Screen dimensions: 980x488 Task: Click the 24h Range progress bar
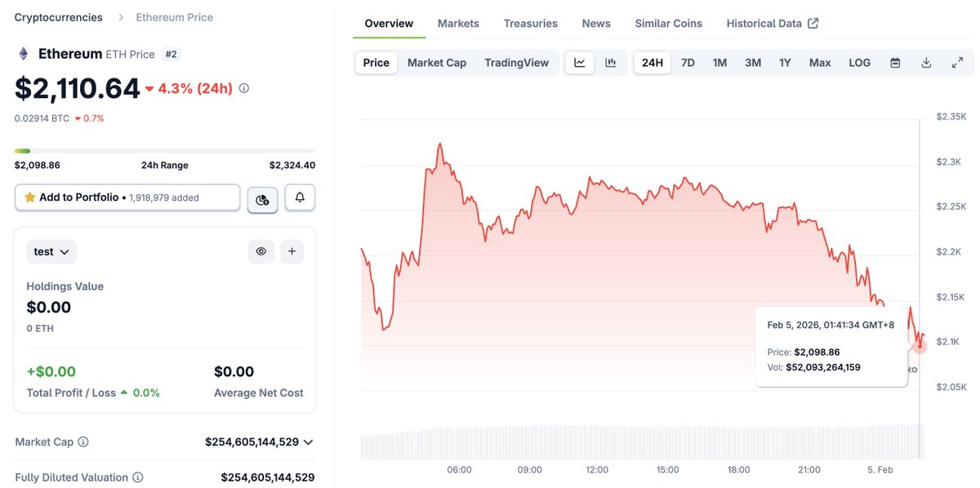coord(165,151)
